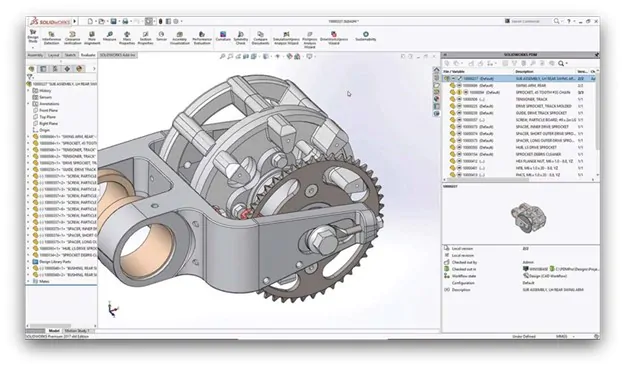Switch to the Layout tab
The height and width of the screenshot is (367, 624).
pos(53,55)
